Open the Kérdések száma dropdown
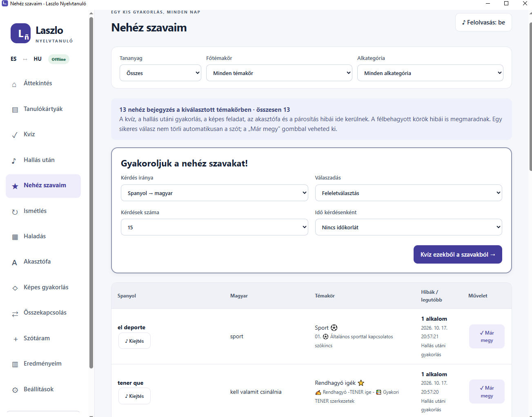Screen dimensions: 532x417 coord(214,227)
